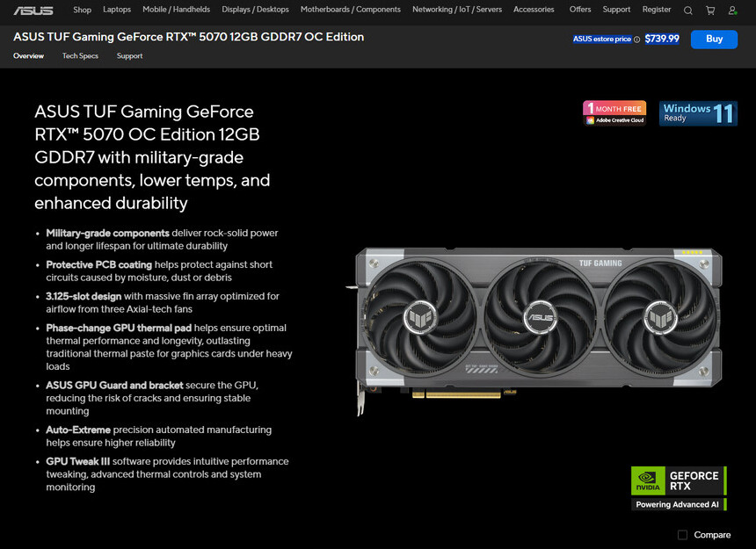Click the ASUS estore price label
Screen dimensions: 756x549
(x=601, y=39)
